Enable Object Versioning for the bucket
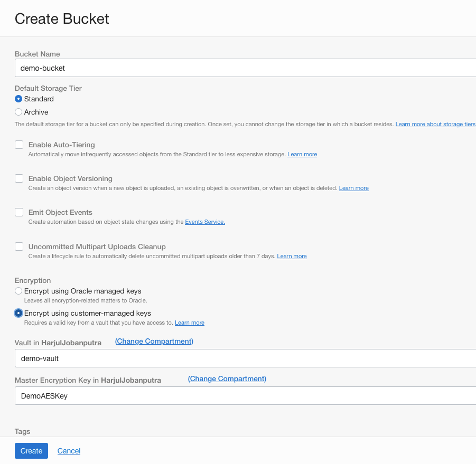The height and width of the screenshot is (464, 476). pyautogui.click(x=18, y=178)
